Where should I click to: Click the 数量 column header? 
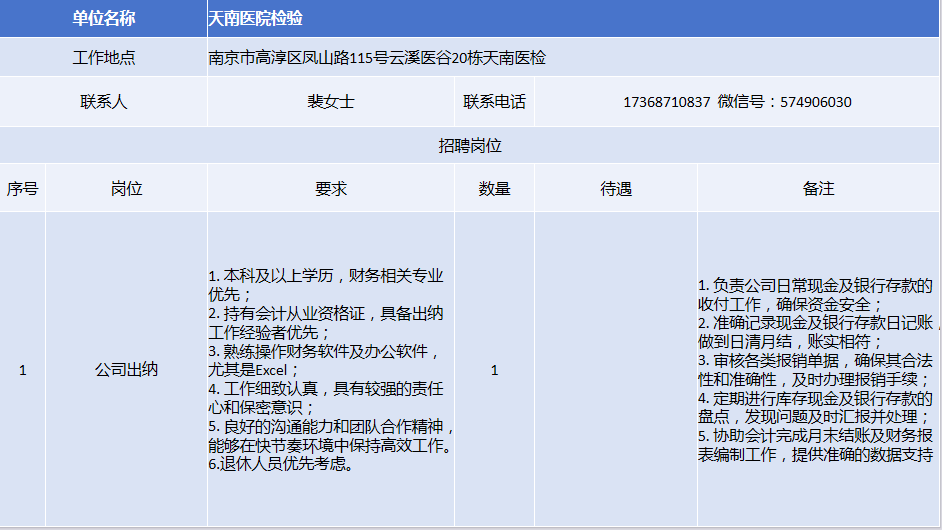tap(494, 188)
